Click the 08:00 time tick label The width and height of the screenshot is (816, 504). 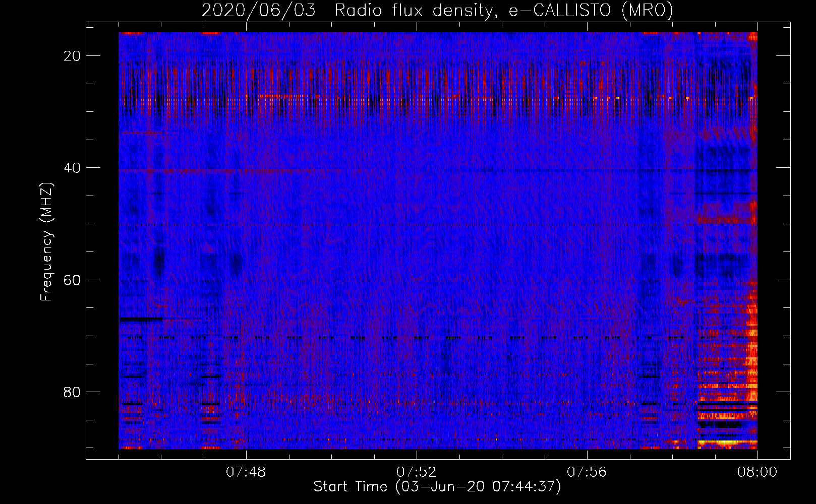(757, 472)
